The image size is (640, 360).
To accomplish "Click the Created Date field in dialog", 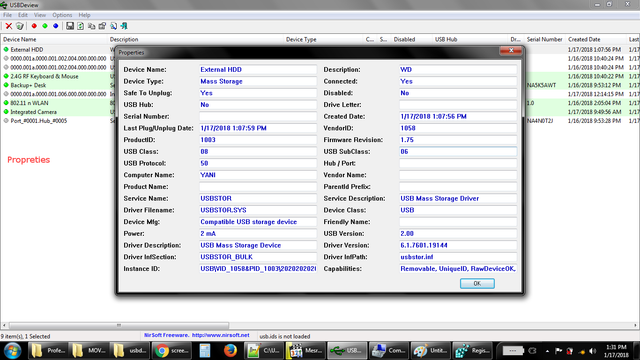I will point(458,117).
